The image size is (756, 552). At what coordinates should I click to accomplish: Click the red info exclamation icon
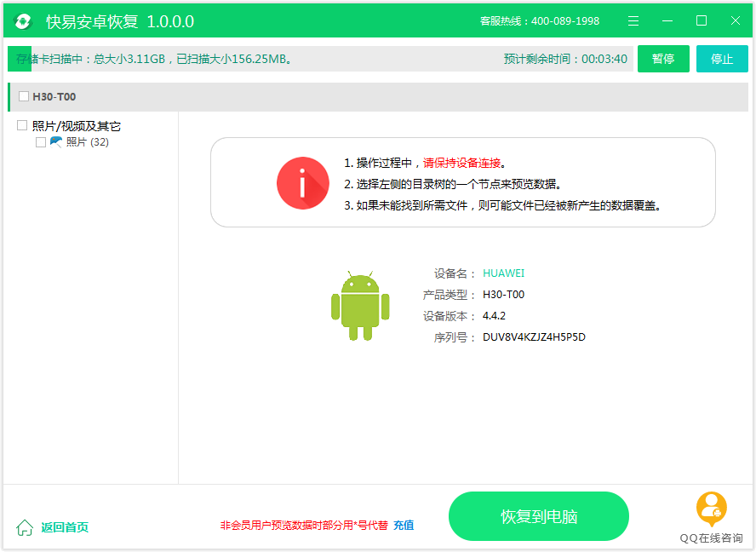[x=302, y=183]
